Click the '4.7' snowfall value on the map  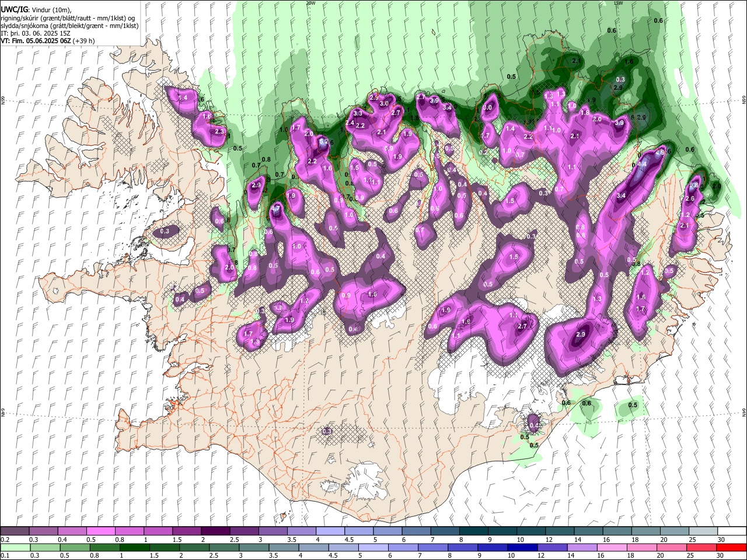pos(277,208)
